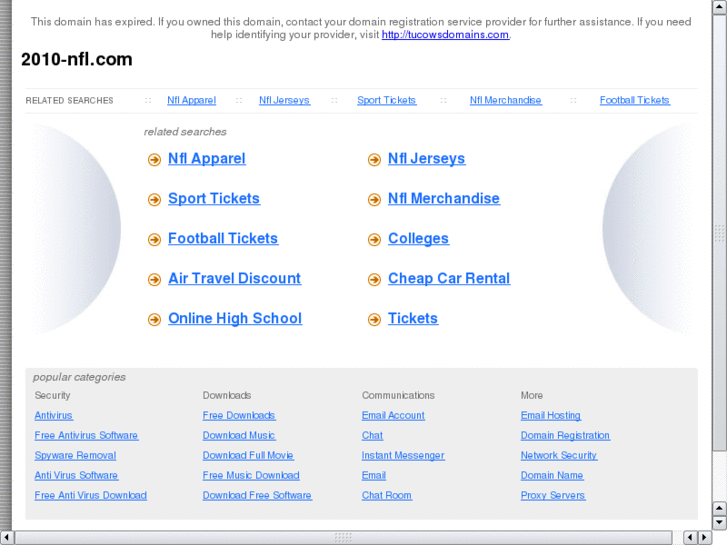Image resolution: width=727 pixels, height=545 pixels.
Task: Click the arrow icon beside Cheap Car Rental
Action: (374, 280)
